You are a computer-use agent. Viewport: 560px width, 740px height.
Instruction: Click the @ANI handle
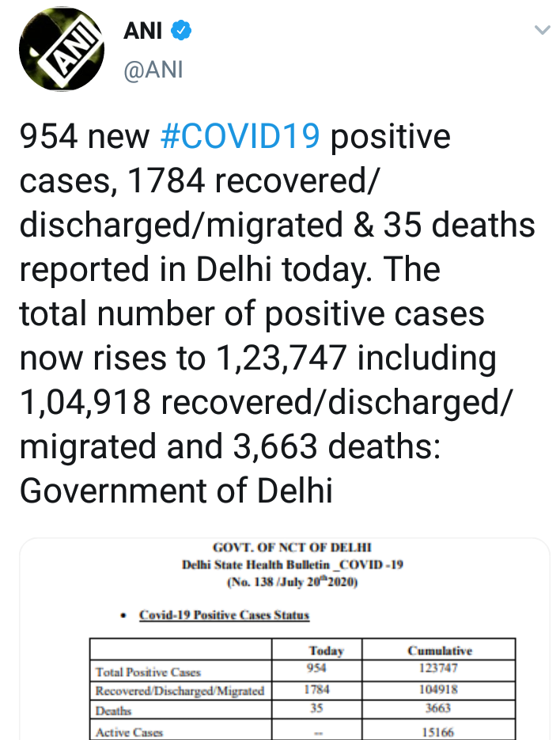pos(153,70)
